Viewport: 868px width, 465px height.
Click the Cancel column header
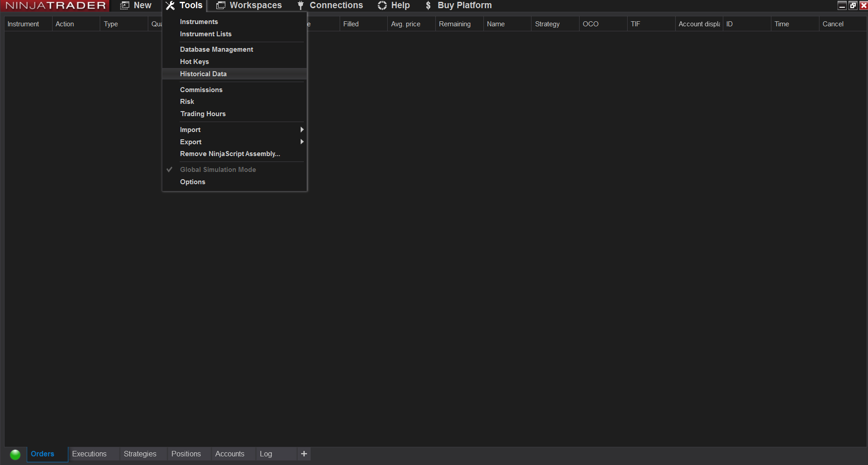coord(844,24)
